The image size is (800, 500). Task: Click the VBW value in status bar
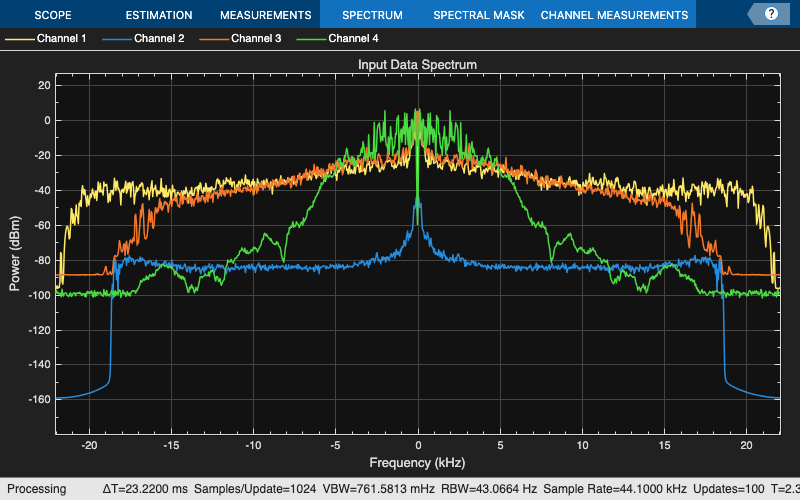369,489
